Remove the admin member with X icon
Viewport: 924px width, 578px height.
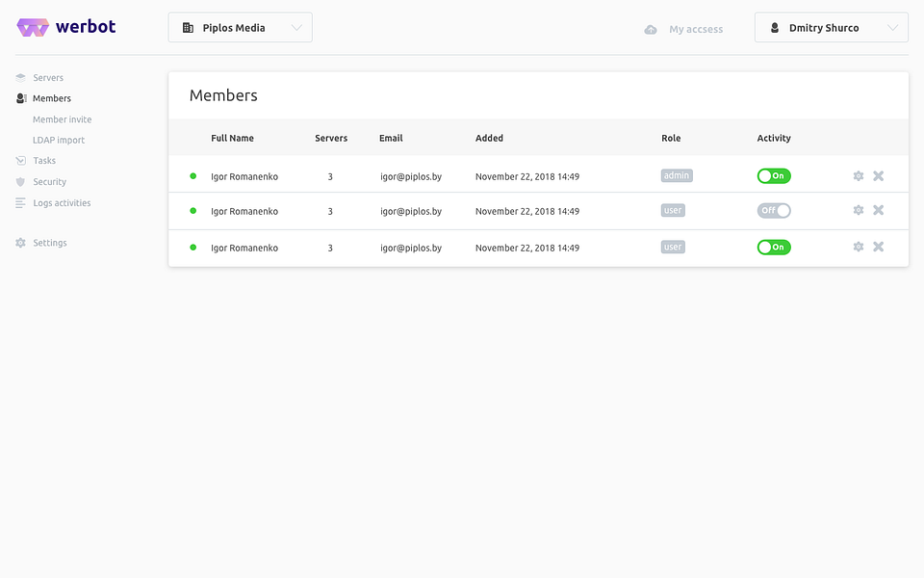point(878,175)
